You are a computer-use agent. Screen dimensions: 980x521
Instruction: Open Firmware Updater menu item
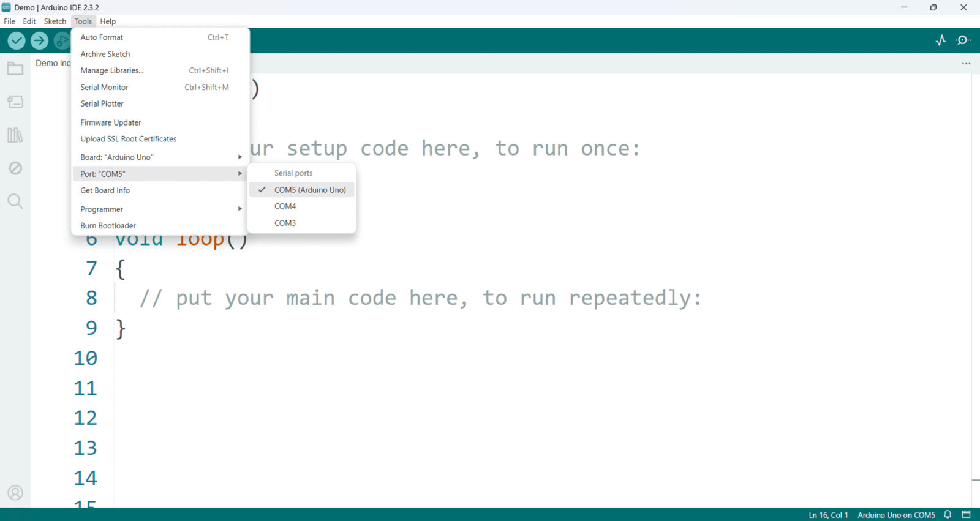(x=160, y=122)
